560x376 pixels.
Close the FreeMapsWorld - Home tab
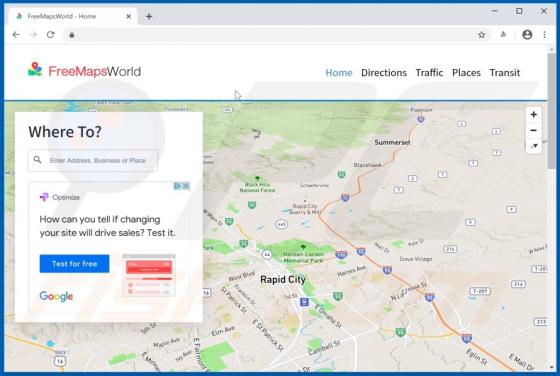(x=129, y=16)
